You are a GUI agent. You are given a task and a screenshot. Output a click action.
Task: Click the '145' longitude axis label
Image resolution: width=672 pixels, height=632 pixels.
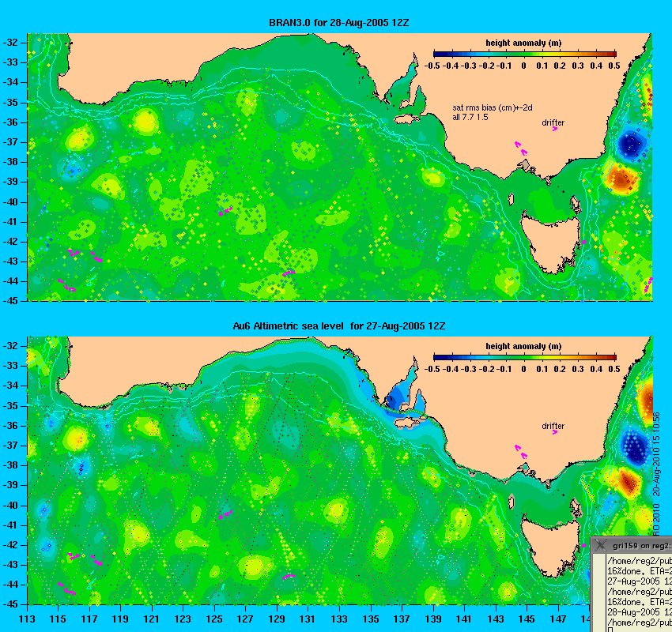point(527,619)
